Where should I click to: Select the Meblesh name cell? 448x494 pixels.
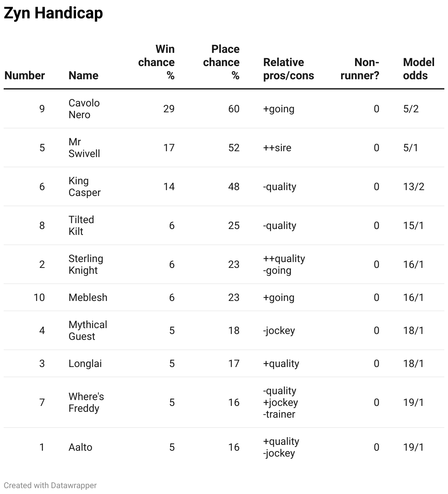point(88,298)
